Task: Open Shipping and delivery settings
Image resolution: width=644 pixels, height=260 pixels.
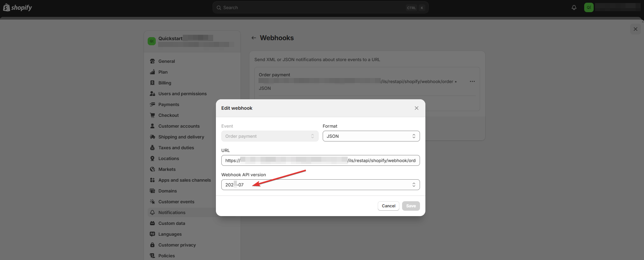Action: coord(181,137)
